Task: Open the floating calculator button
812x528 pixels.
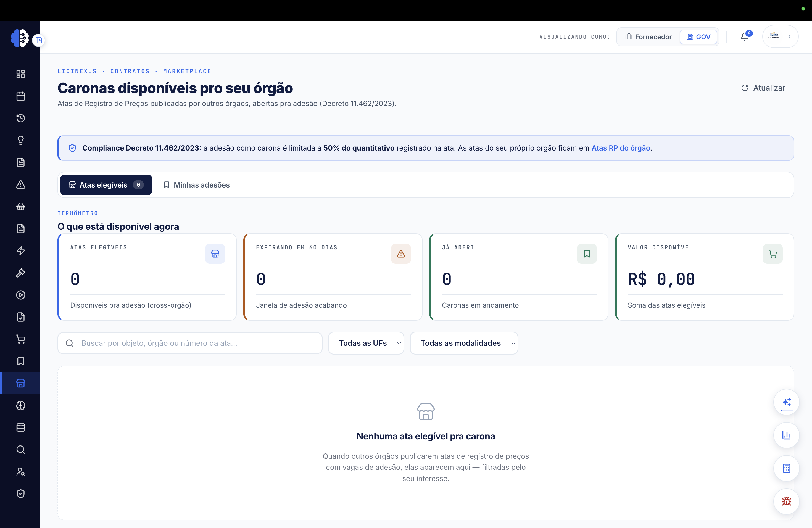Action: [786, 468]
